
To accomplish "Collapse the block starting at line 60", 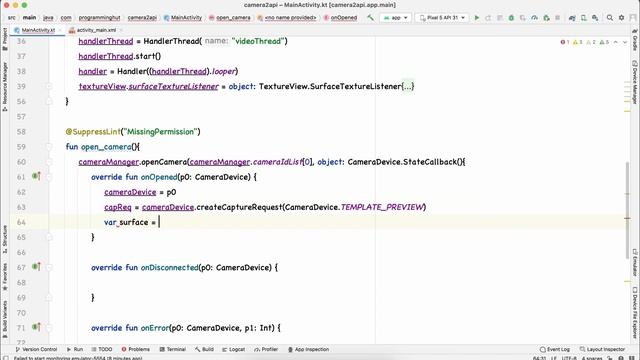I will tap(49, 162).
